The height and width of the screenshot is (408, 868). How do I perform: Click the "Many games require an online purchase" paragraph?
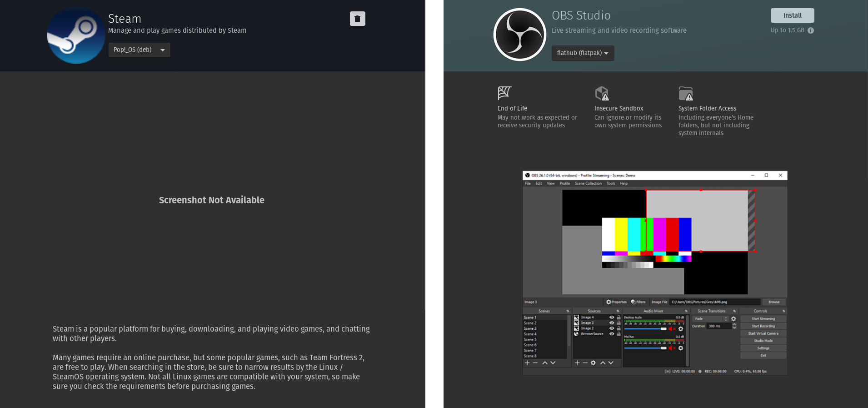pos(209,372)
